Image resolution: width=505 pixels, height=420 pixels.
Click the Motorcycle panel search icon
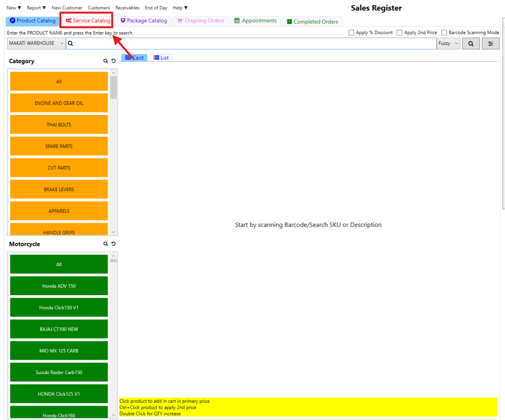point(105,244)
